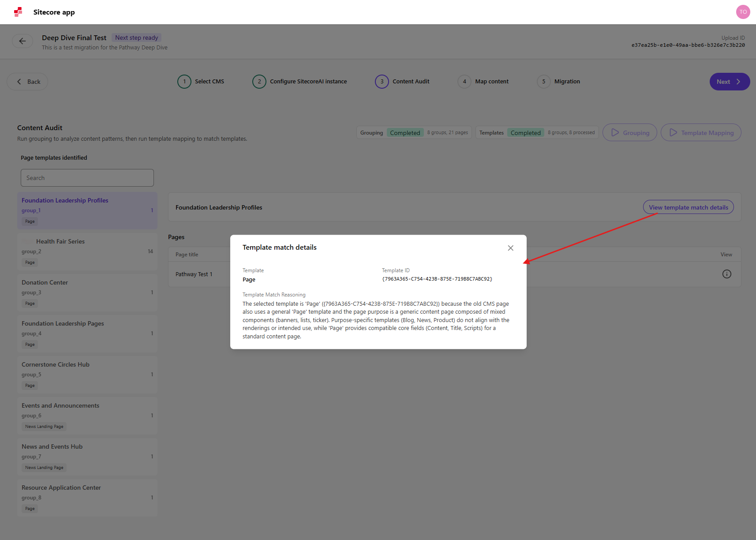Select the step 3 Content Audit circle

(382, 82)
